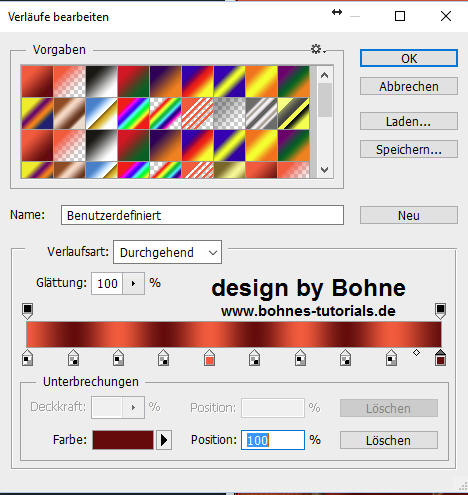Open the Farbe color options arrow

point(164,440)
